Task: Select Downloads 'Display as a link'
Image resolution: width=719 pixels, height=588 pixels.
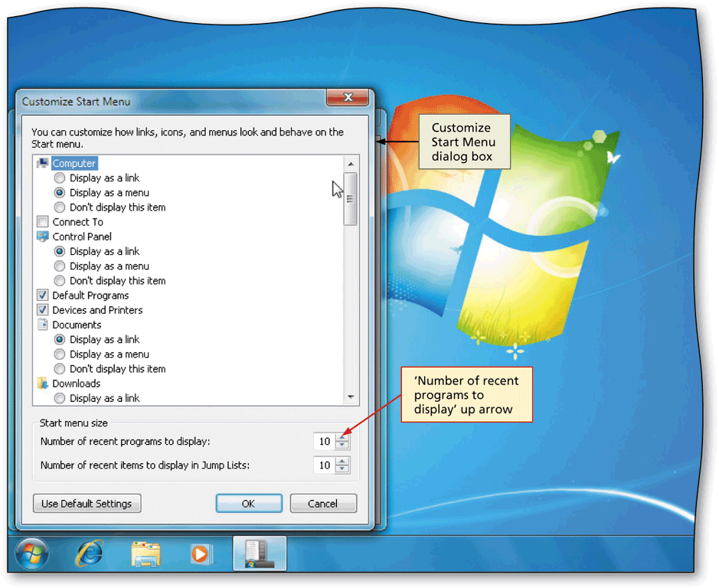Action: coord(60,398)
